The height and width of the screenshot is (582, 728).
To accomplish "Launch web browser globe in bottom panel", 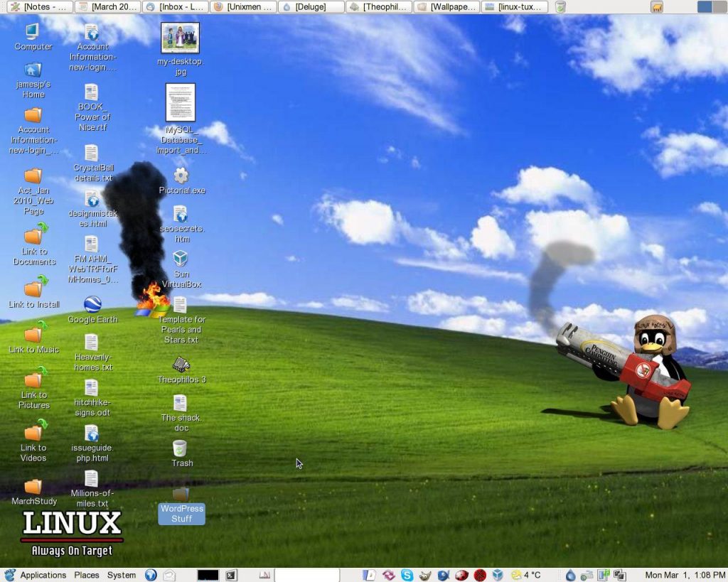I will coord(151,575).
